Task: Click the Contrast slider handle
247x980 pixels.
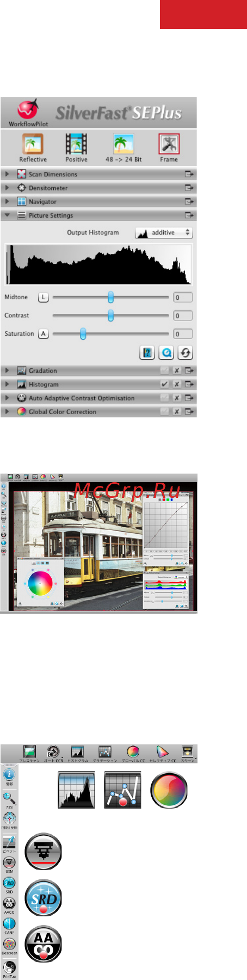Action: coord(110,316)
